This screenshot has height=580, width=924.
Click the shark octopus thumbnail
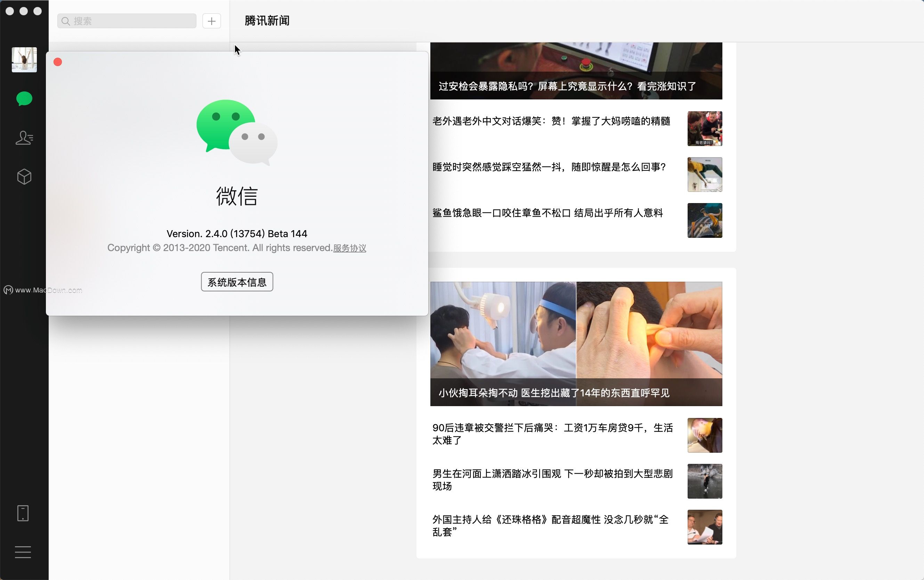[705, 220]
